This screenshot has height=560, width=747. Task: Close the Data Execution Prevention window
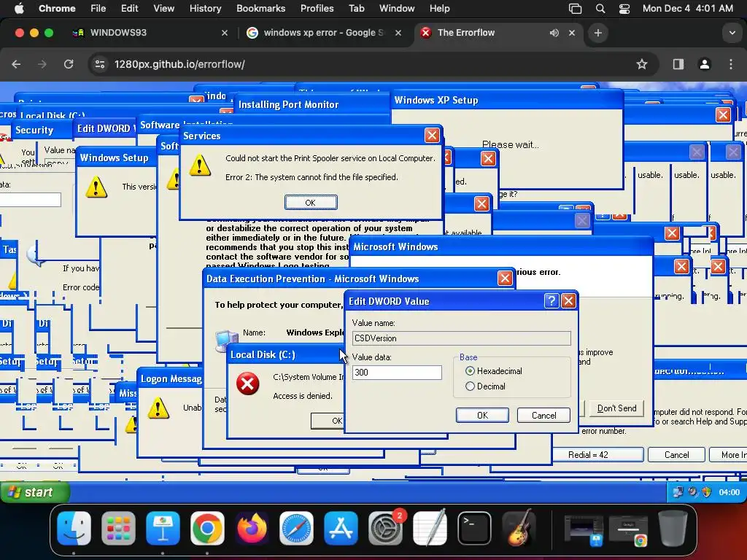(505, 278)
